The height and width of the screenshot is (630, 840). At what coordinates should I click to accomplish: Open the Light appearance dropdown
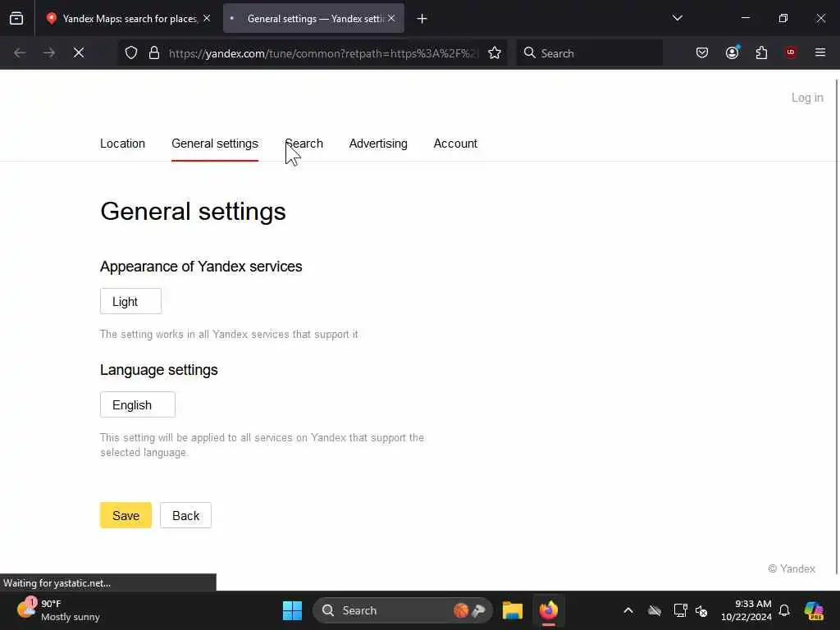(130, 301)
